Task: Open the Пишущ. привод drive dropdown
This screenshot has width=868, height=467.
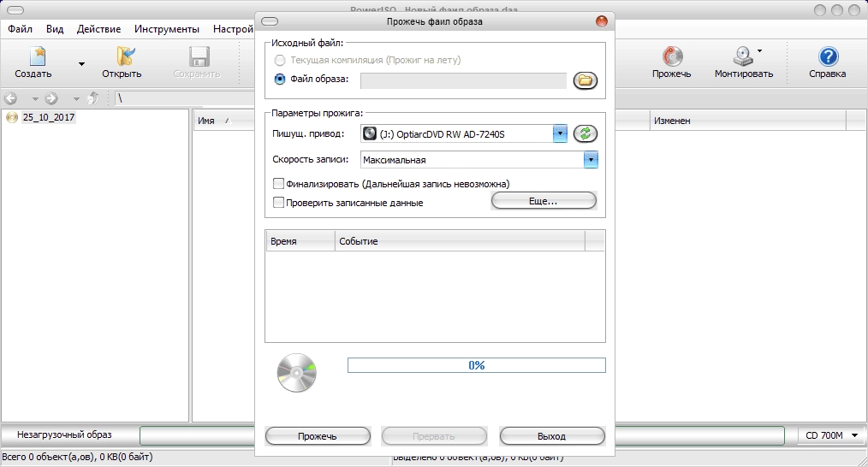Action: (x=560, y=133)
